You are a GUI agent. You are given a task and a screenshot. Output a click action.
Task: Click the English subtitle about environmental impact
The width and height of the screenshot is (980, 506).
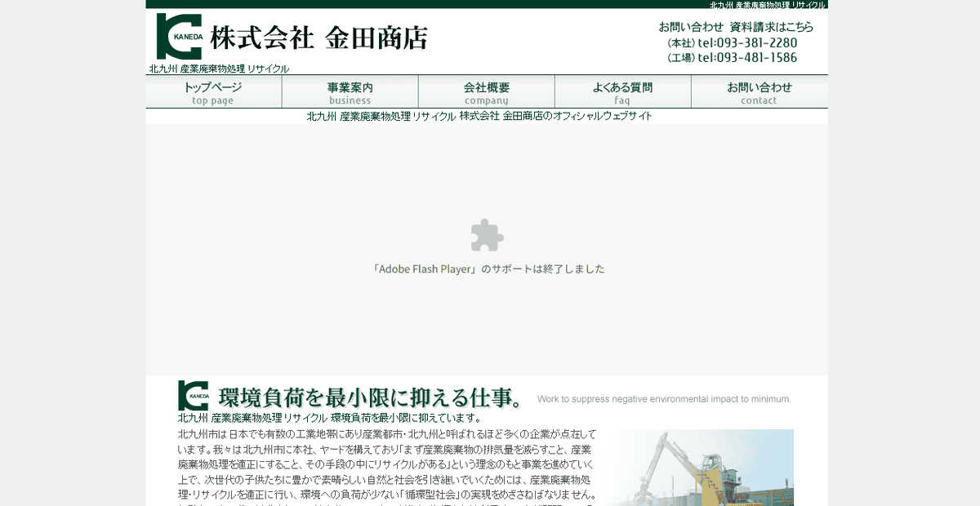664,399
